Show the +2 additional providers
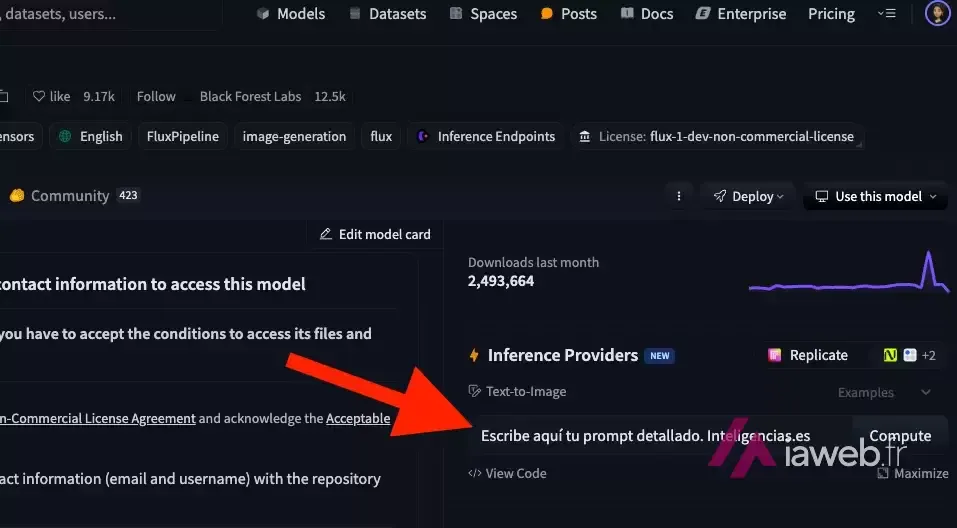Image resolution: width=957 pixels, height=528 pixels. tap(928, 355)
